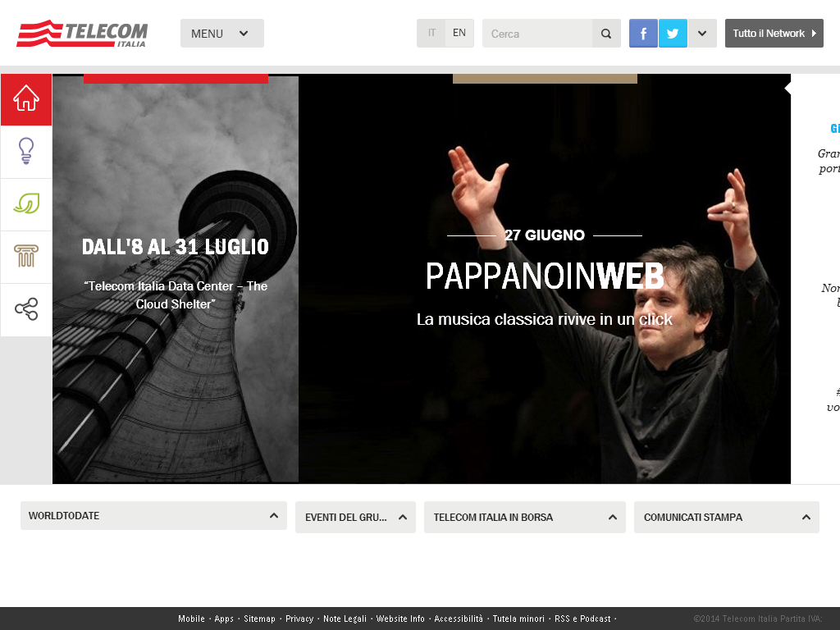The height and width of the screenshot is (630, 840).
Task: Select the lightbulb innovation sidebar icon
Action: 26,152
